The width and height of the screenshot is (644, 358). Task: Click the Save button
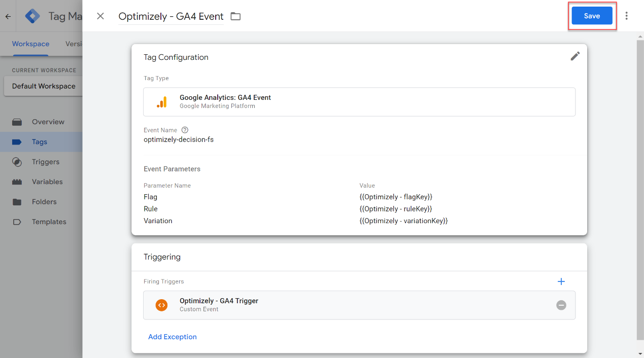592,16
